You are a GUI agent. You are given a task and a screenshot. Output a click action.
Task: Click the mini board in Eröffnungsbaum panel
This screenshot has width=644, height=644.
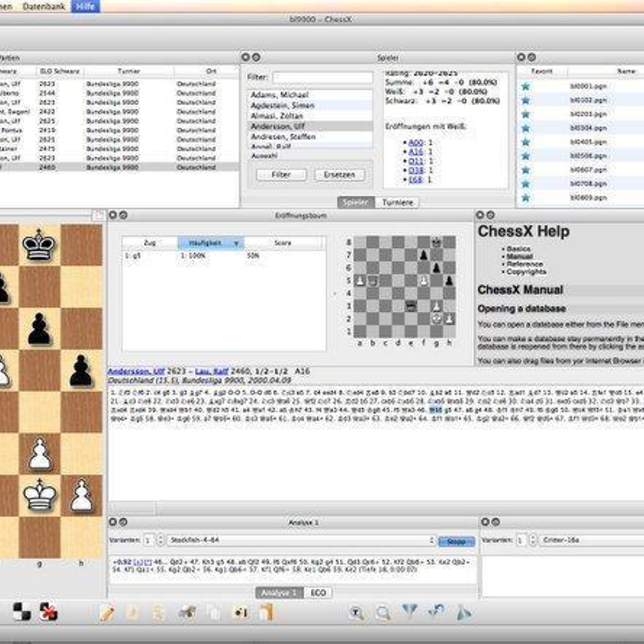coord(404,287)
